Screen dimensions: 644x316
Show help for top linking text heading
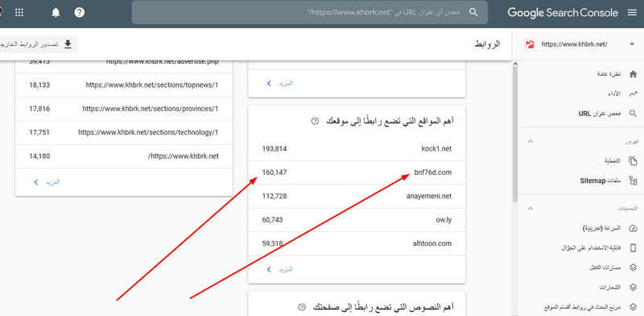303,307
